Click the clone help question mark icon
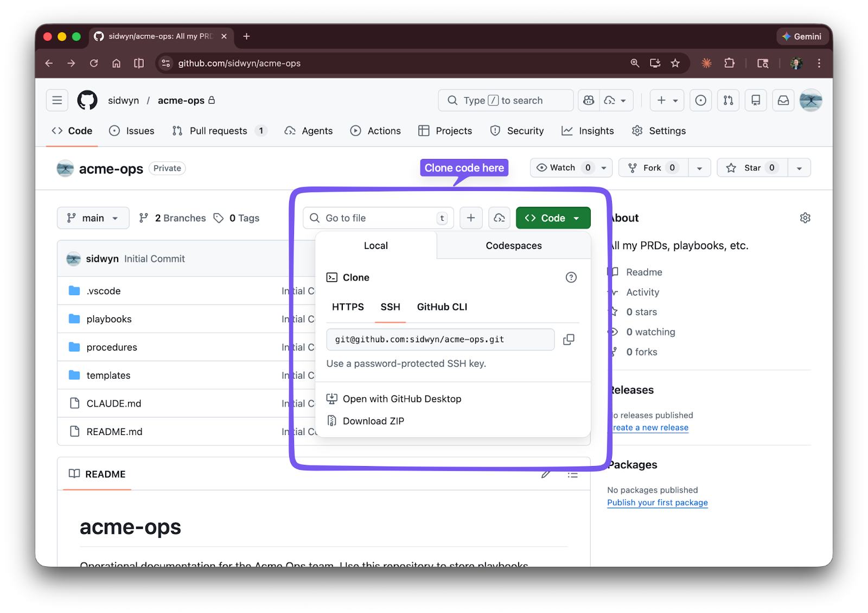868x613 pixels. [x=571, y=277]
